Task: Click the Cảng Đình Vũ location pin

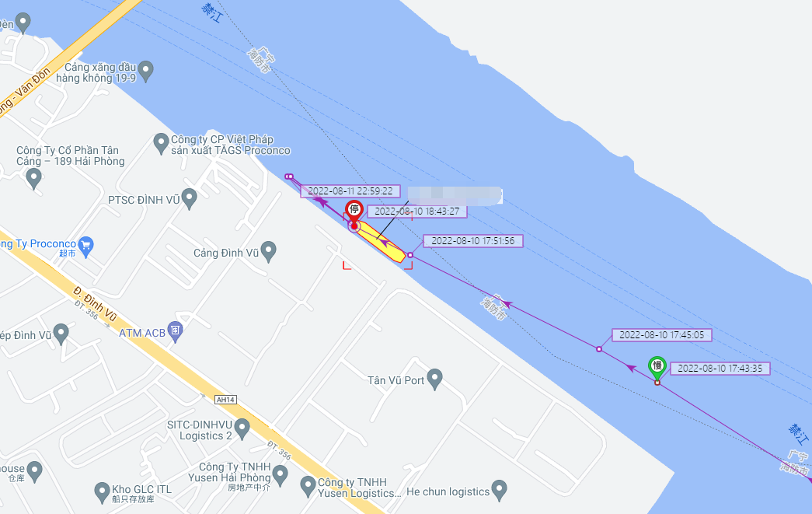Action: (x=268, y=252)
